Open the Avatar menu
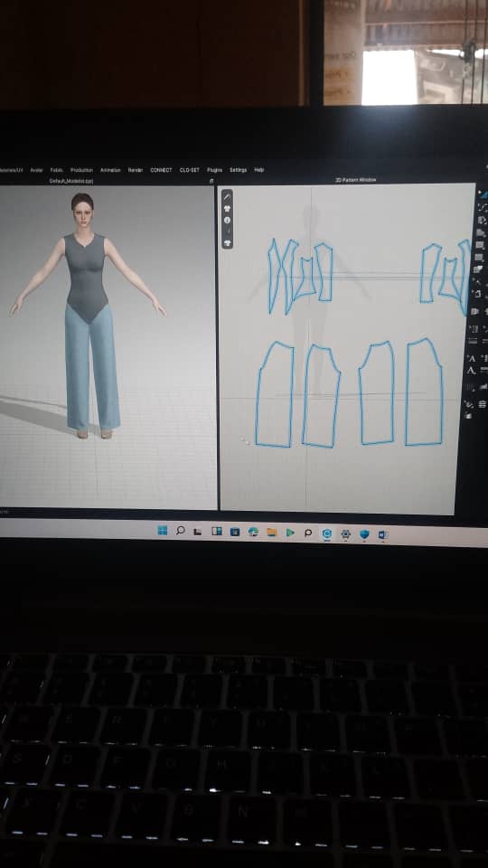The height and width of the screenshot is (868, 488). click(36, 170)
